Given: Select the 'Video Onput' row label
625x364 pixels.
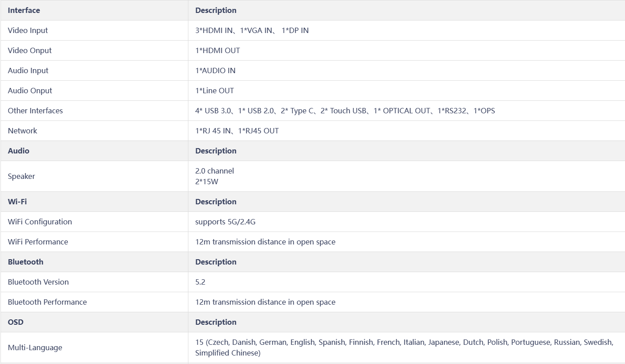Looking at the screenshot, I should 29,50.
